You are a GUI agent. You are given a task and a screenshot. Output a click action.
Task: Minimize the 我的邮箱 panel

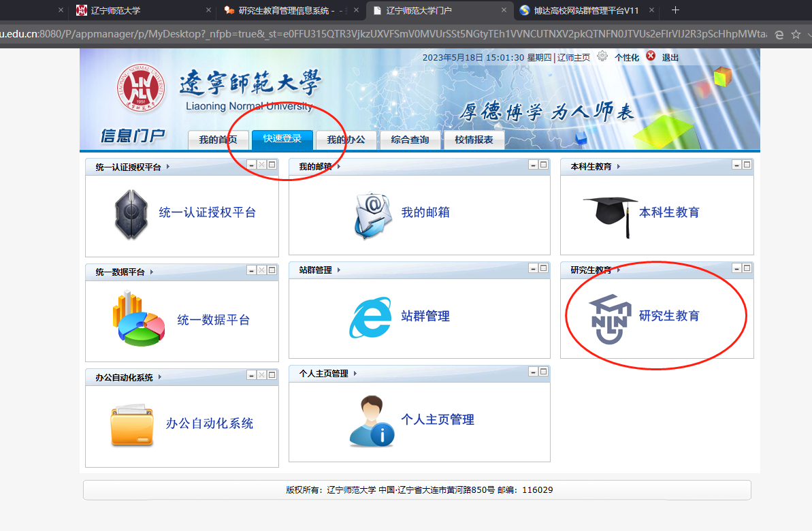533,165
